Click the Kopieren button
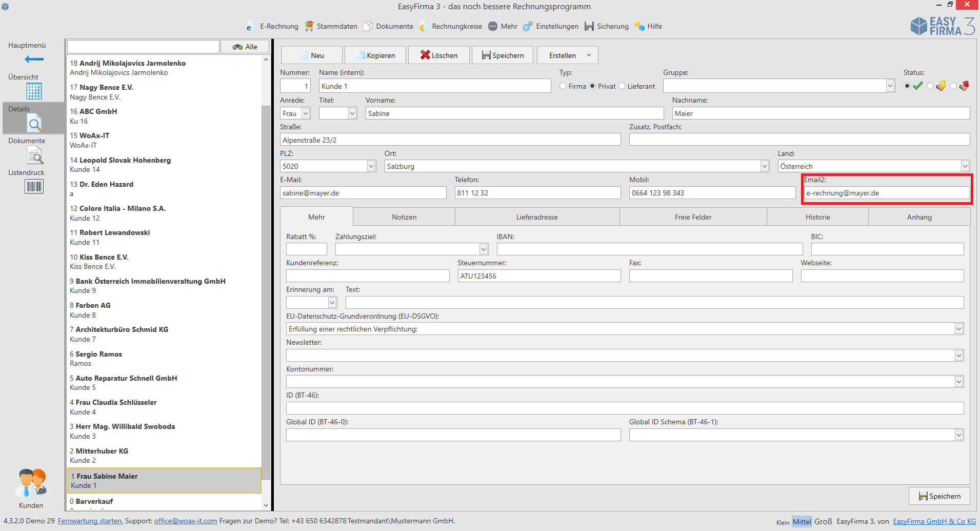The height and width of the screenshot is (531, 980). pyautogui.click(x=375, y=55)
